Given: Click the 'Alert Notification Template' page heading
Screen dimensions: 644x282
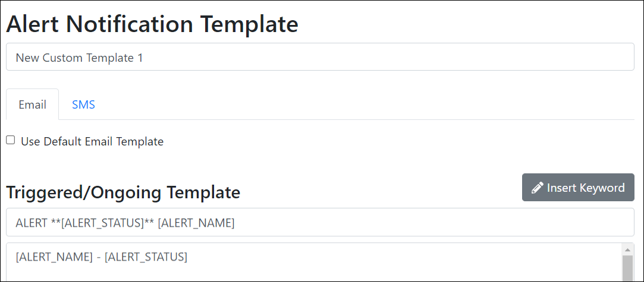Looking at the screenshot, I should 152,24.
